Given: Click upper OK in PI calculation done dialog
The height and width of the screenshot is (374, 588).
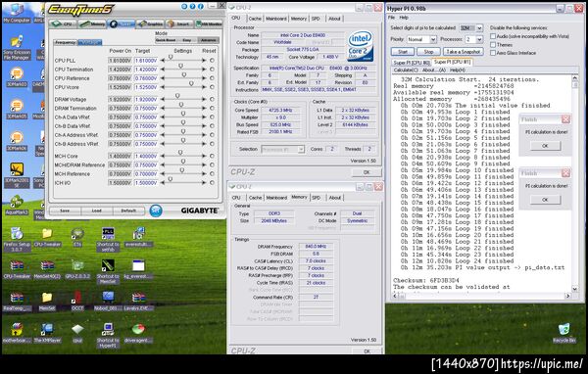Looking at the screenshot, I should (545, 146).
